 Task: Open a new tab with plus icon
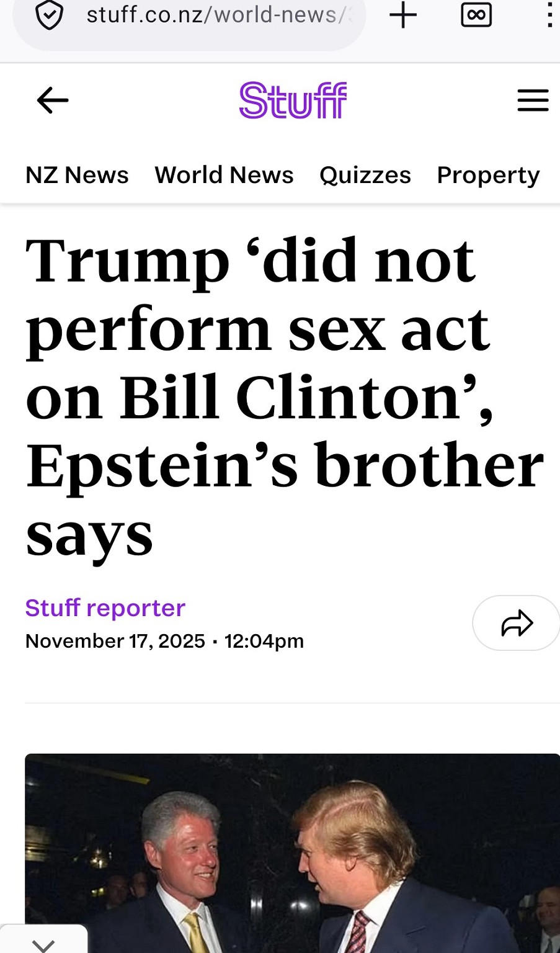(x=403, y=16)
